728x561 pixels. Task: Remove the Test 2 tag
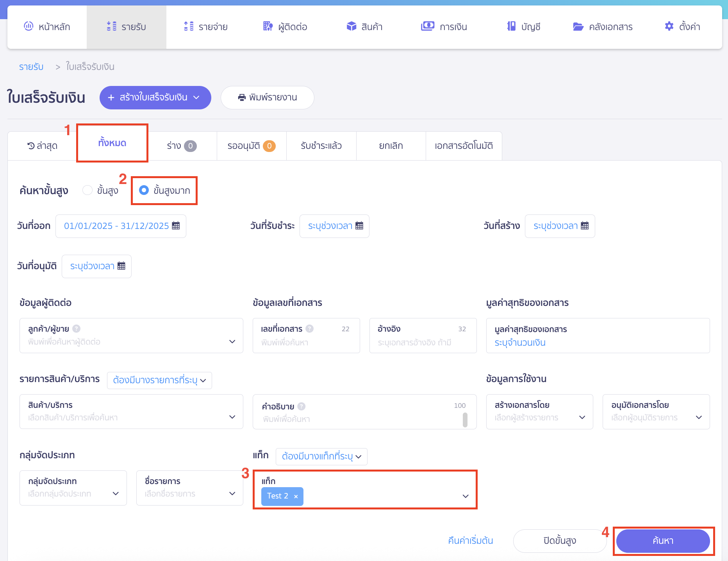tap(296, 496)
